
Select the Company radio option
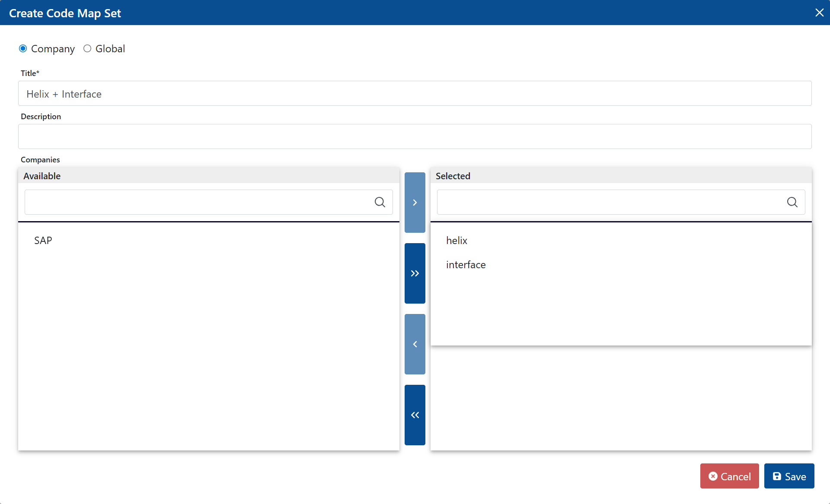coord(23,48)
